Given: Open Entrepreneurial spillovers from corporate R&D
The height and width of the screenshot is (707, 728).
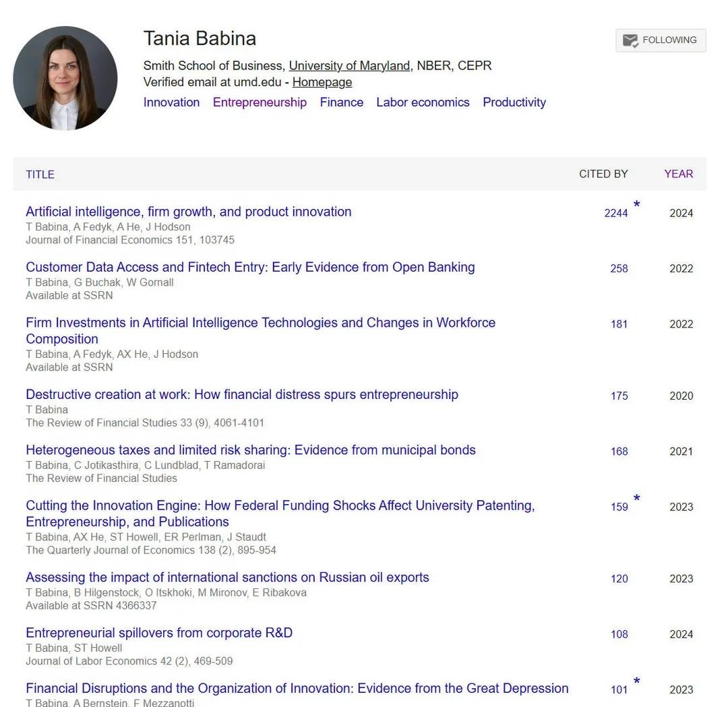Looking at the screenshot, I should 159,633.
